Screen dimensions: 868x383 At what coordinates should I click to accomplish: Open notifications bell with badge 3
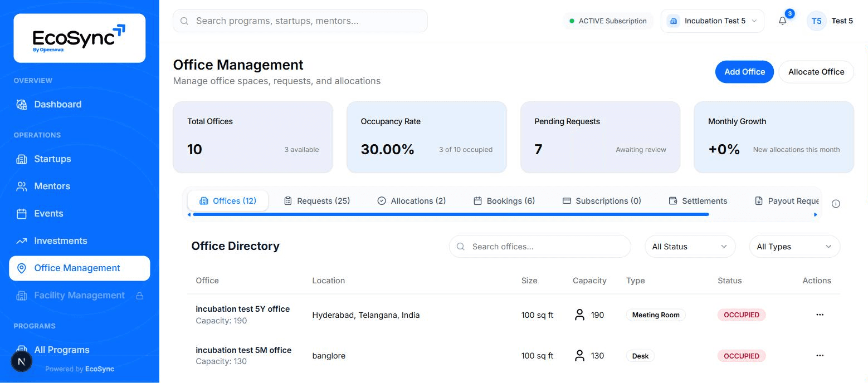783,21
